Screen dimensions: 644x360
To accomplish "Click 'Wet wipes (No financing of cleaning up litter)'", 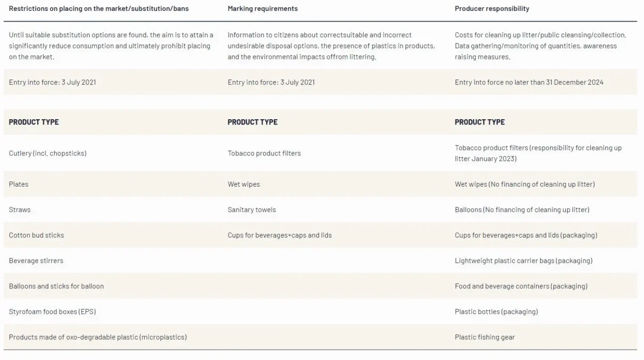I will click(x=525, y=184).
